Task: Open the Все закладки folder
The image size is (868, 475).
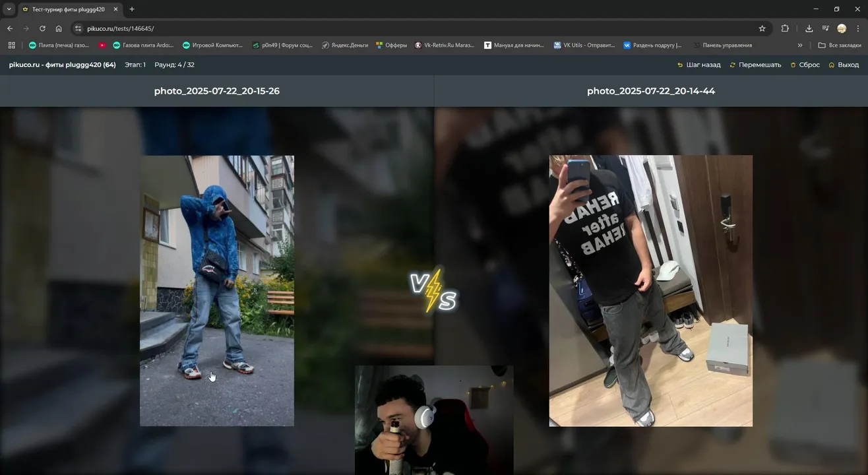Action: click(840, 46)
